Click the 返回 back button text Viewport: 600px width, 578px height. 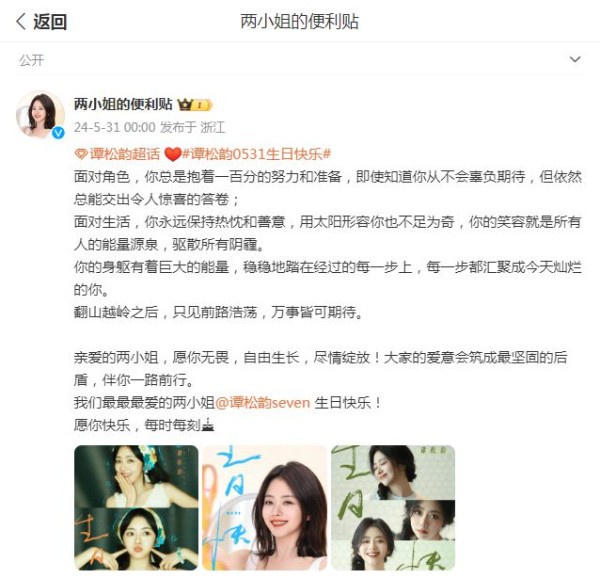pyautogui.click(x=50, y=21)
